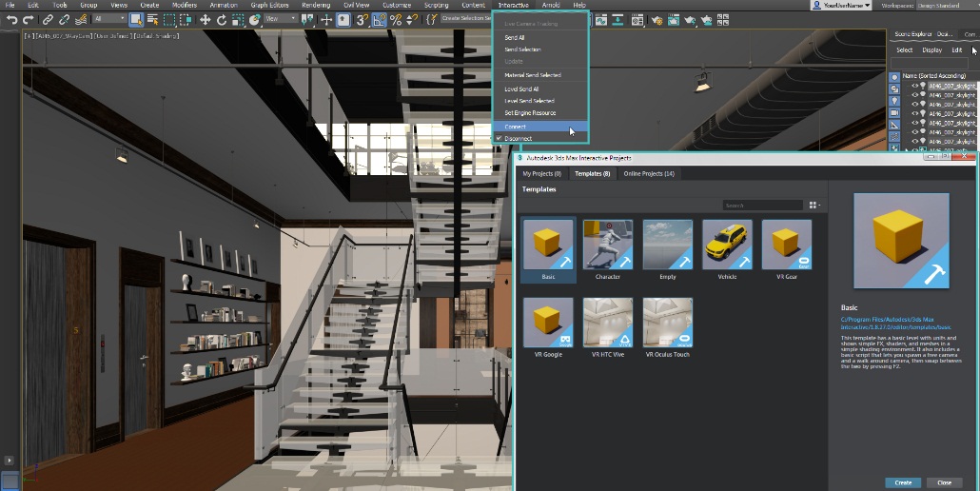Click the template Search field
980x491 pixels.
click(x=761, y=205)
